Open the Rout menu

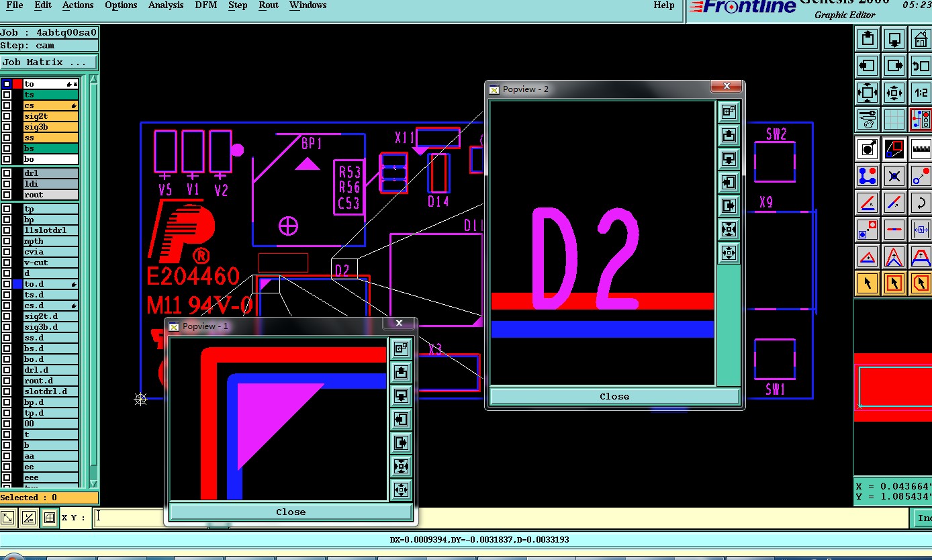[269, 5]
